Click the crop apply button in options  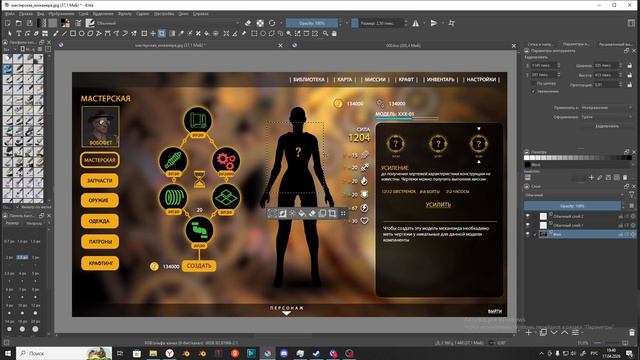(607, 126)
